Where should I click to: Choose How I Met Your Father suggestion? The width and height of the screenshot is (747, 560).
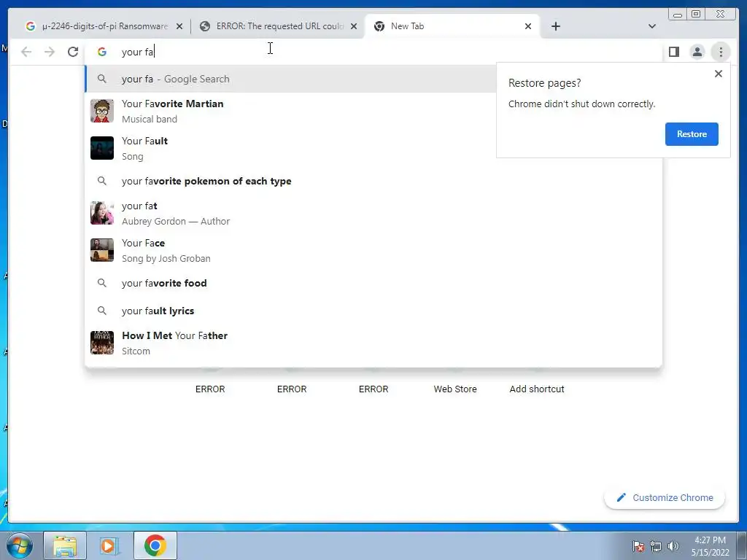point(373,343)
